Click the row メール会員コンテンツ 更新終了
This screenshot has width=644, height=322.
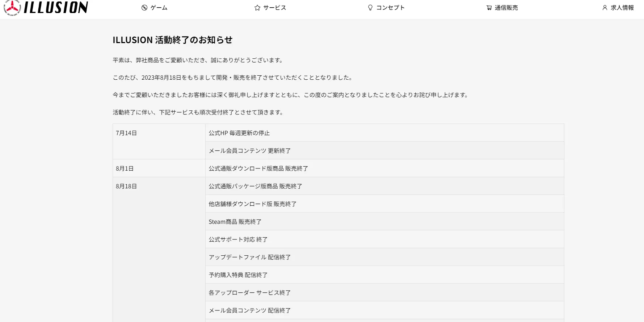385,151
